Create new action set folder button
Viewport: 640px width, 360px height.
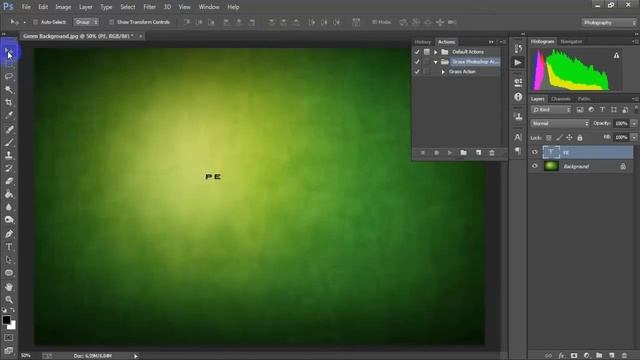point(463,153)
